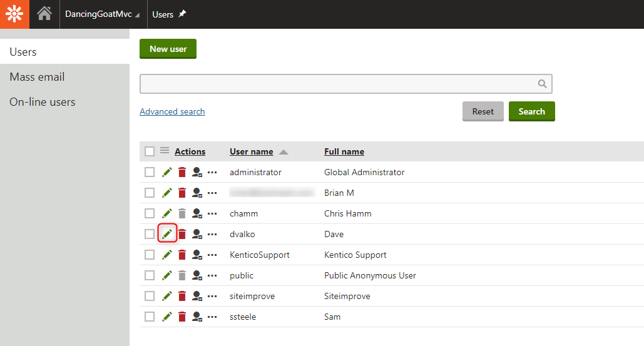Edit the chamm user
The height and width of the screenshot is (346, 644).
166,213
